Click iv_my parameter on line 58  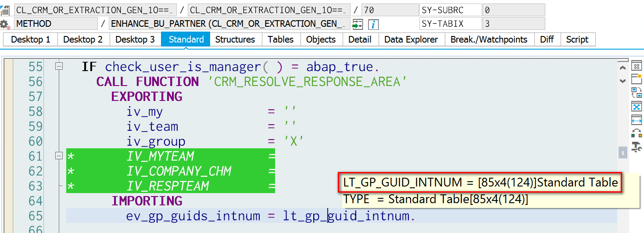pos(145,112)
